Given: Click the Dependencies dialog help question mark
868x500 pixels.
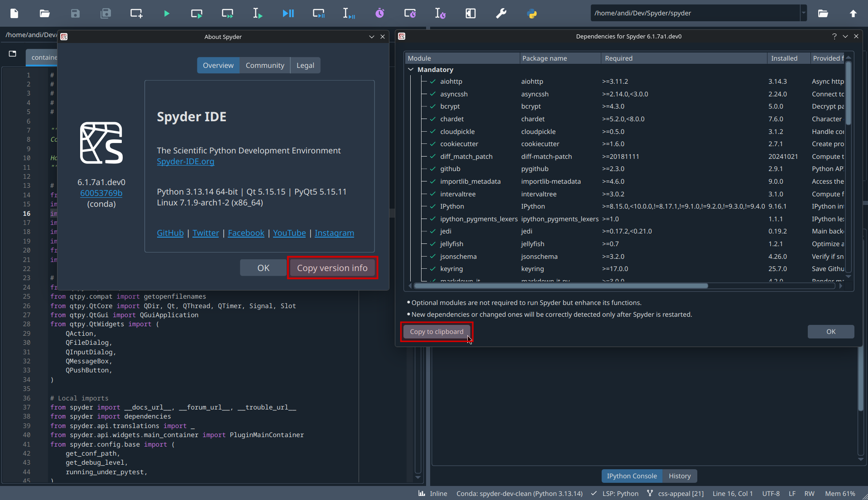Looking at the screenshot, I should click(834, 36).
